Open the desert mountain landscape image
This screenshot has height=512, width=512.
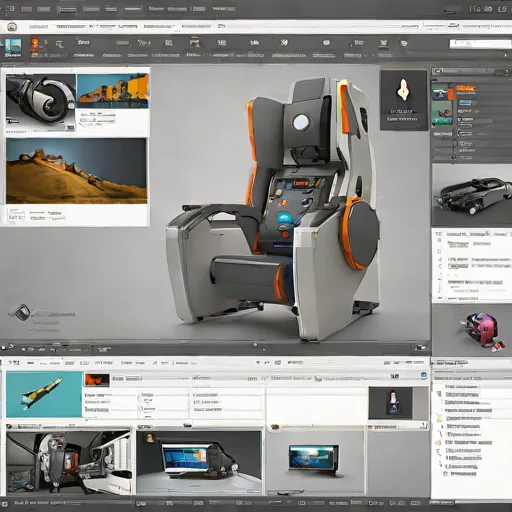(x=76, y=171)
